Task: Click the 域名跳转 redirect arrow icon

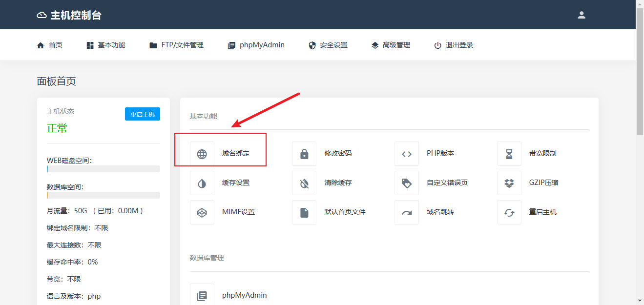Action: click(407, 213)
